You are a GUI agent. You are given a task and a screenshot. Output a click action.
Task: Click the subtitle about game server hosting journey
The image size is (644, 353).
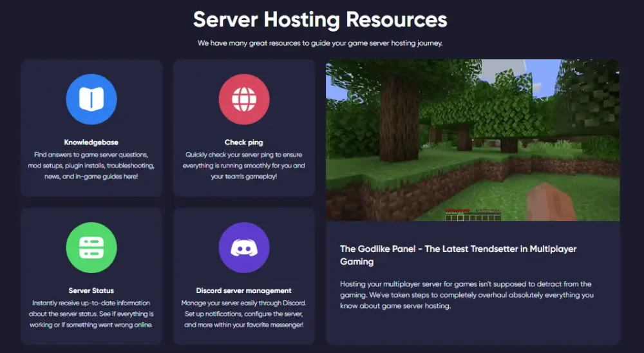click(x=320, y=44)
